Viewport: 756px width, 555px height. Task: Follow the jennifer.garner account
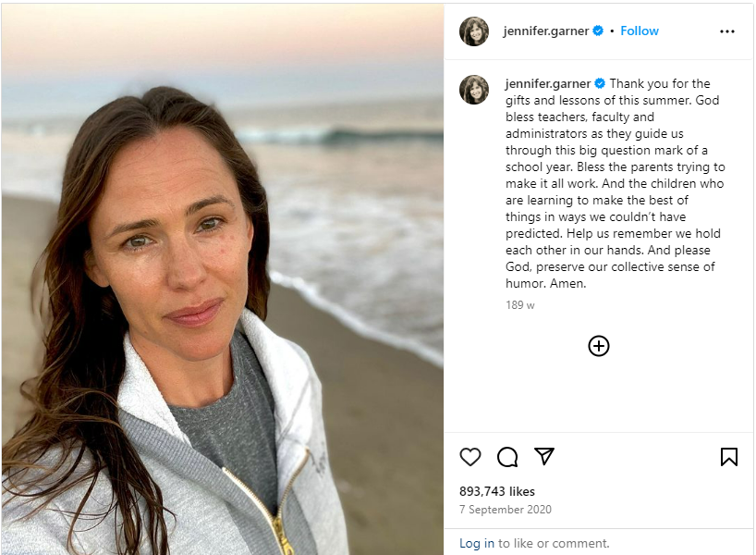pyautogui.click(x=640, y=31)
